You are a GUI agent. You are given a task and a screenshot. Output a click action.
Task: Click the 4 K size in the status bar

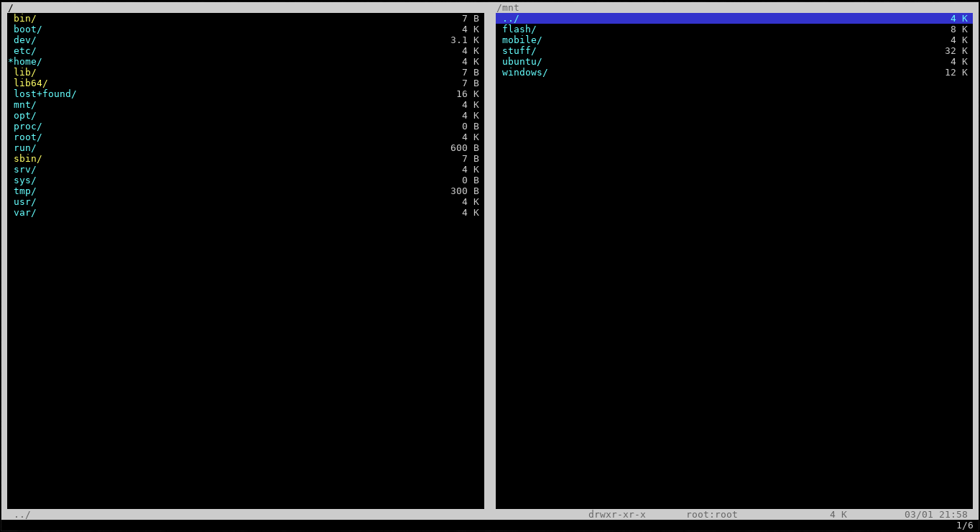pyautogui.click(x=838, y=515)
